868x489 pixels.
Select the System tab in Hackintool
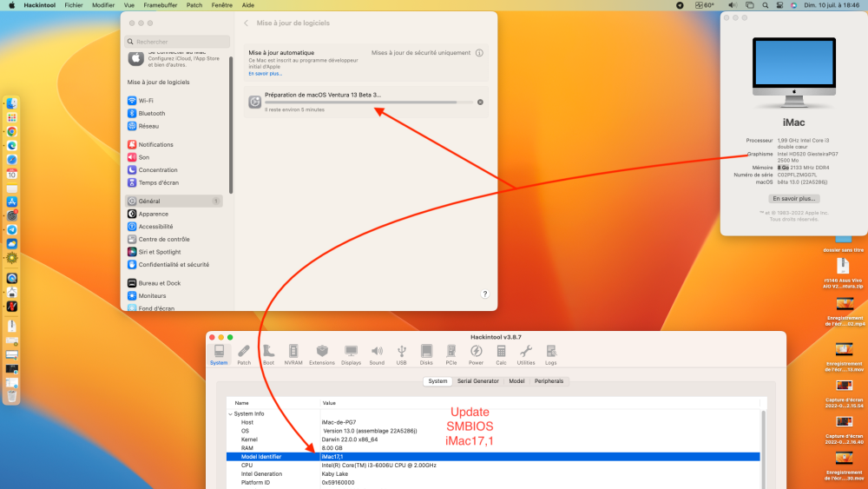pos(437,381)
